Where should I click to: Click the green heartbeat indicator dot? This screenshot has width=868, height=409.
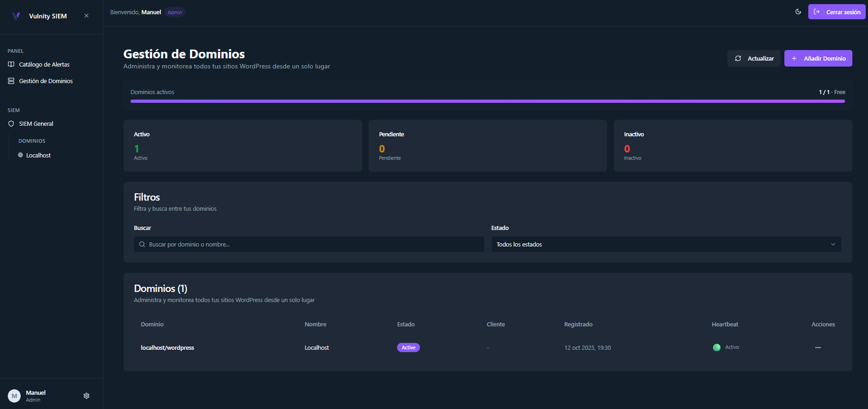pyautogui.click(x=717, y=347)
